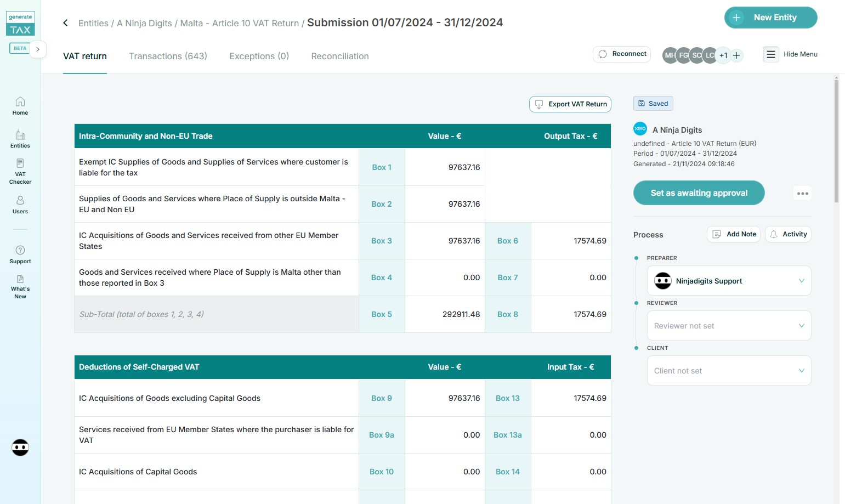Viewport: 845px width, 504px height.
Task: Open the Reviewer not set dropdown
Action: coord(729,326)
